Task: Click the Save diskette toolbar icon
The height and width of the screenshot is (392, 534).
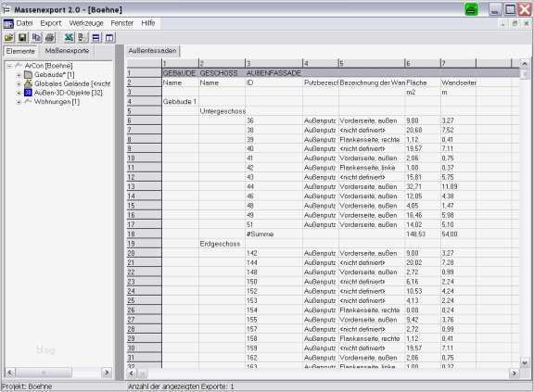Action: point(22,37)
